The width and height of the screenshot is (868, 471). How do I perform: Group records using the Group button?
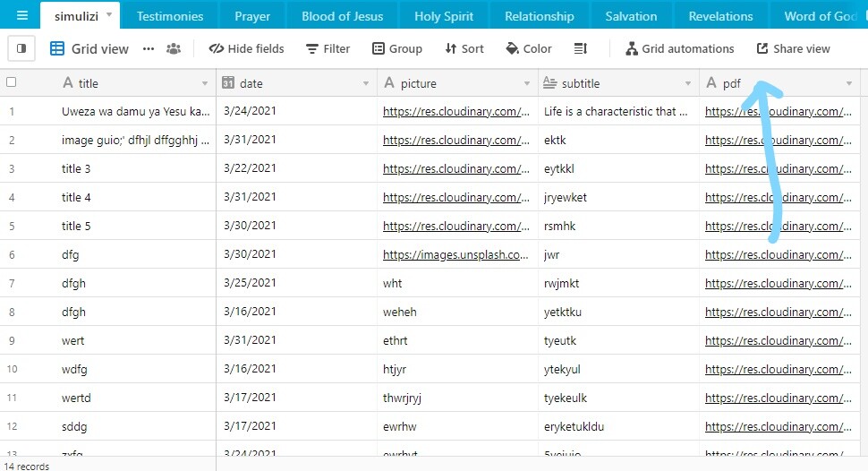[396, 48]
